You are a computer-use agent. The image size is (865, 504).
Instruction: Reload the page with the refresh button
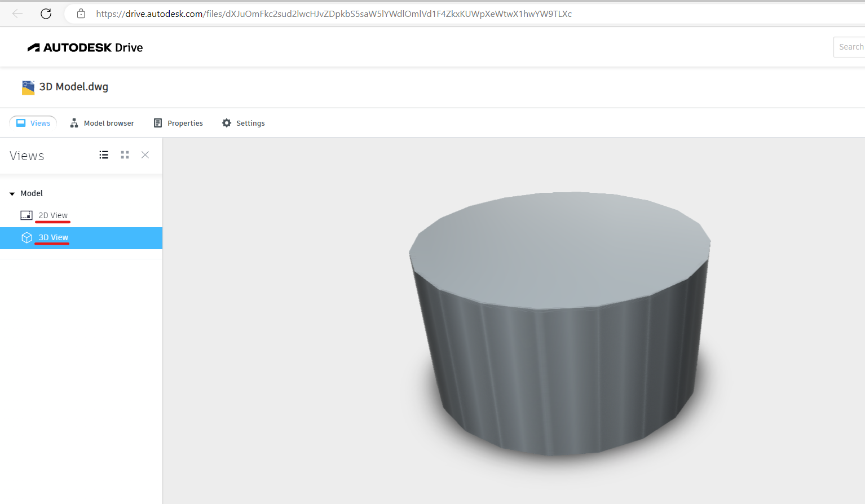click(46, 14)
